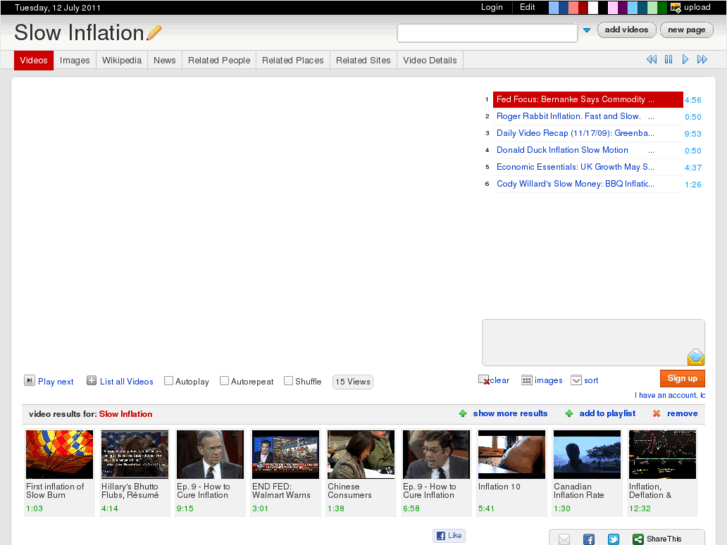Click the Play next icon

click(30, 381)
